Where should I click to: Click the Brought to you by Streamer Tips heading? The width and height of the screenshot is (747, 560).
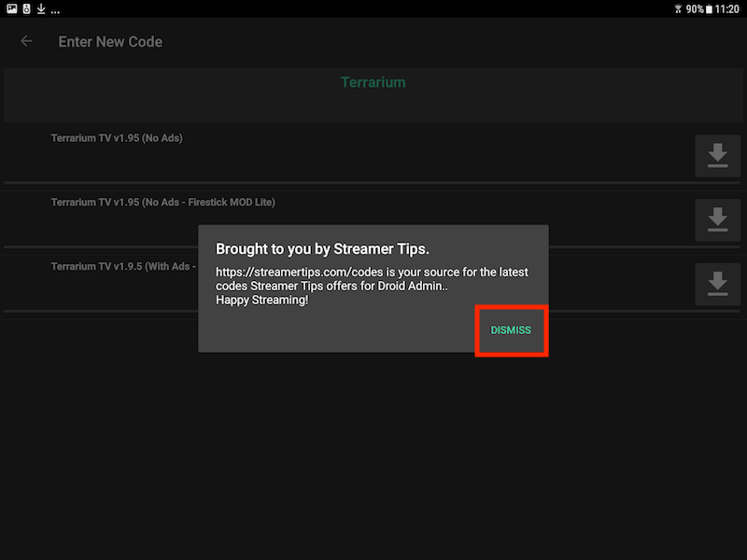(x=322, y=249)
